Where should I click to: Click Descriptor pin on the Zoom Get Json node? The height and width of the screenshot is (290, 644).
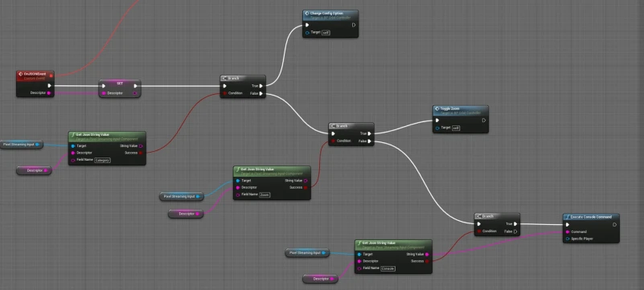238,187
